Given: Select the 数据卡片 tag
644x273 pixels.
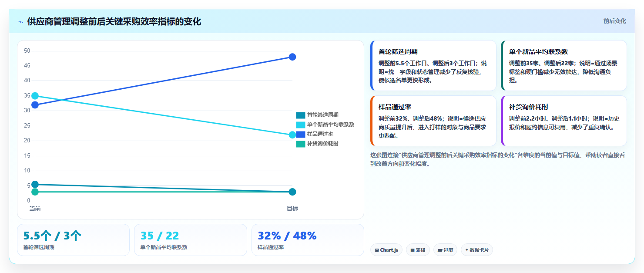Looking at the screenshot, I should tap(476, 250).
